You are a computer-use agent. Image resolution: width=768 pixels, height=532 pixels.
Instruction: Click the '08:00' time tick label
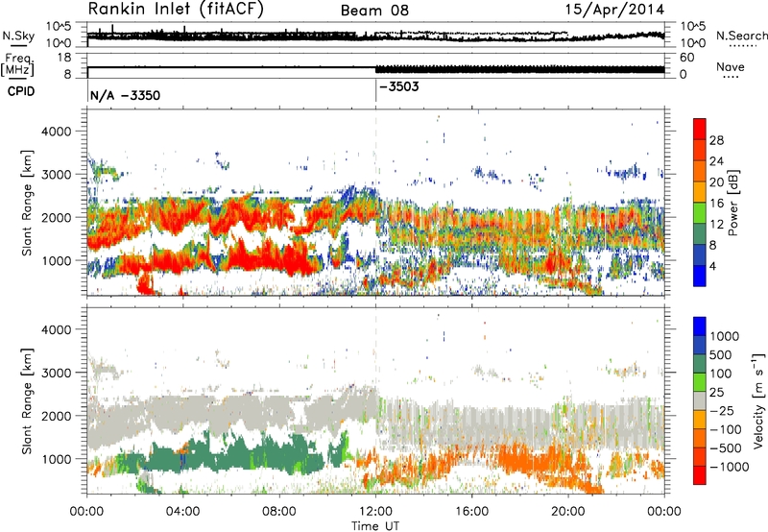(279, 512)
